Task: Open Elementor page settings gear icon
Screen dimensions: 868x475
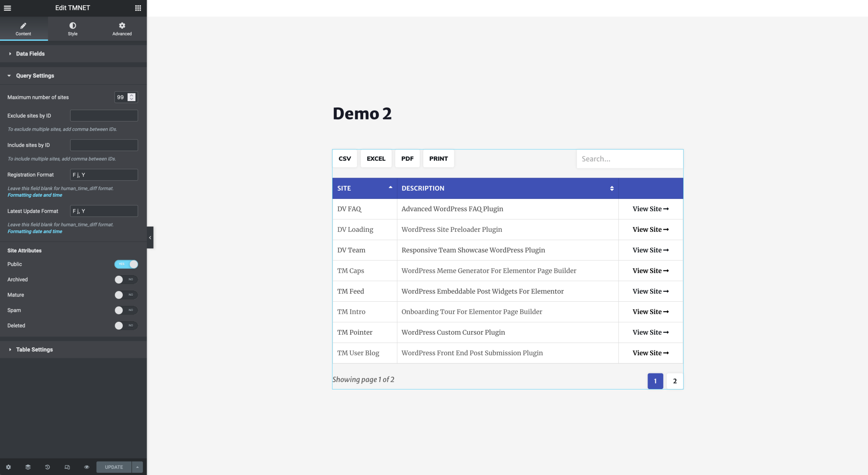Action: 8,467
